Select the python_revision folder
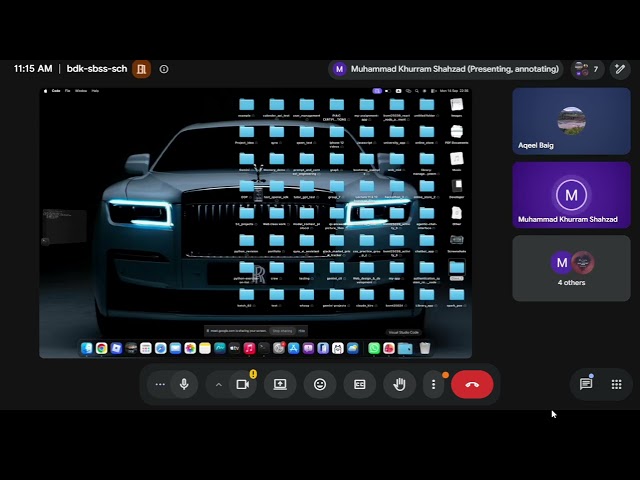This screenshot has width=640, height=480. (246, 243)
